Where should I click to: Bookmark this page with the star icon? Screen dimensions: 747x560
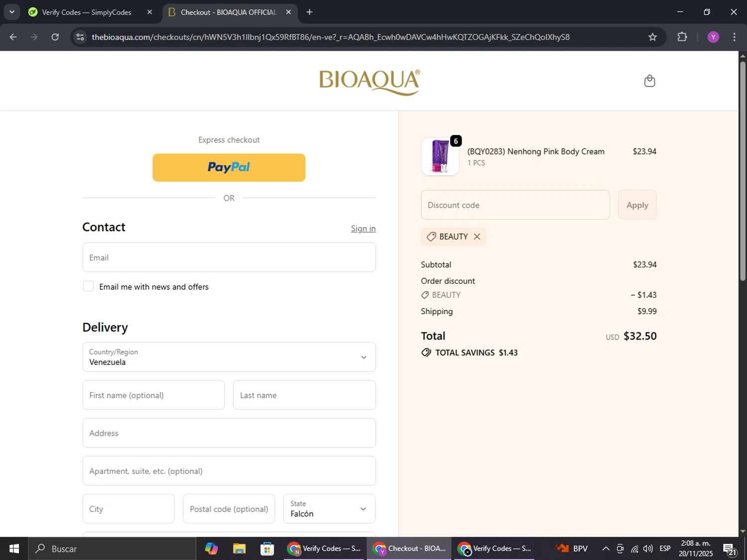point(652,37)
